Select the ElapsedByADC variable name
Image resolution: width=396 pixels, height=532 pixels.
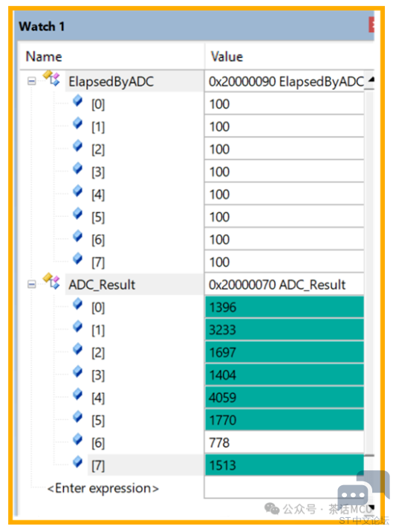111,82
